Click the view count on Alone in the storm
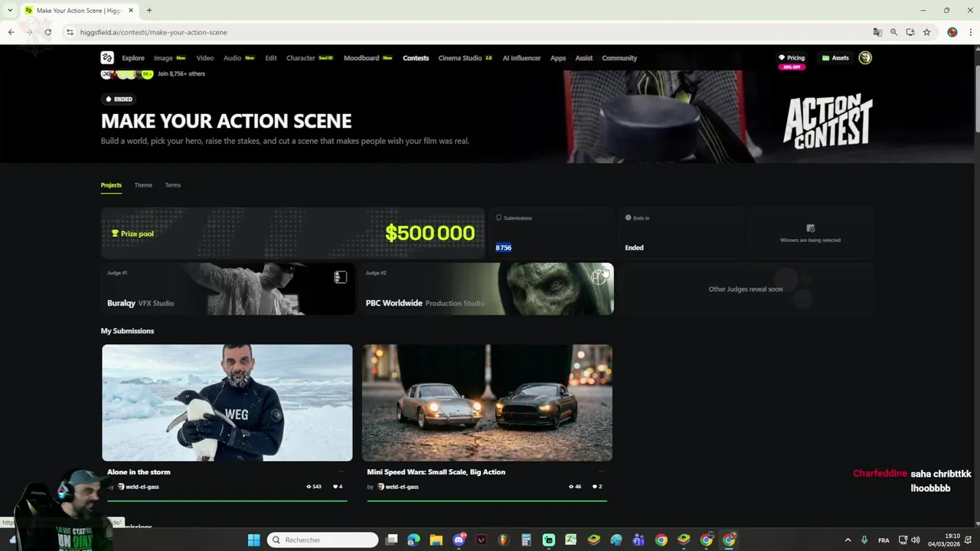The width and height of the screenshot is (980, 551). tap(314, 487)
